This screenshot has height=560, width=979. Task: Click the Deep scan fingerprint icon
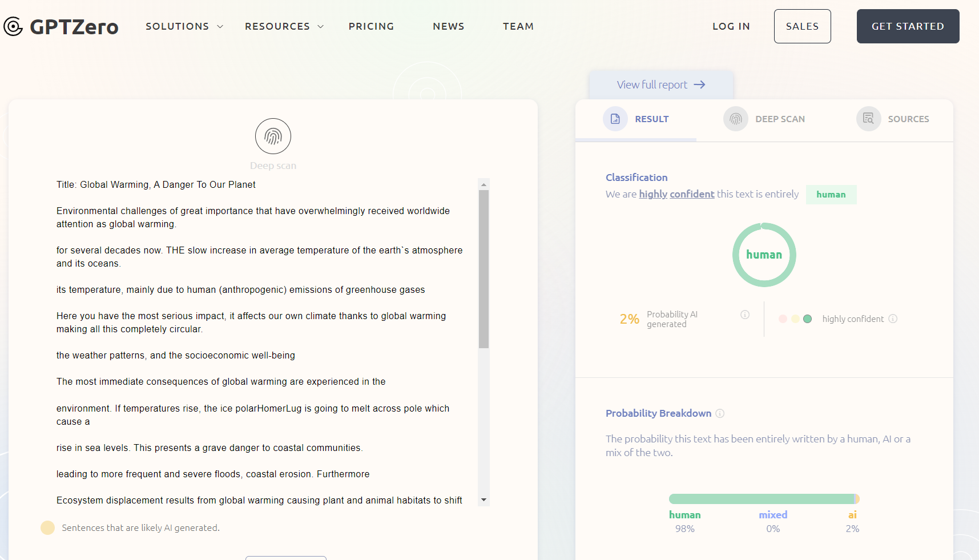tap(273, 136)
